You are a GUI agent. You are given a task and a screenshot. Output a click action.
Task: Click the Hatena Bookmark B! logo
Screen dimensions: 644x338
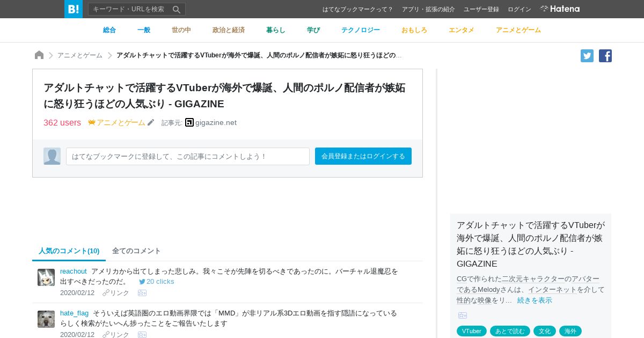(74, 9)
